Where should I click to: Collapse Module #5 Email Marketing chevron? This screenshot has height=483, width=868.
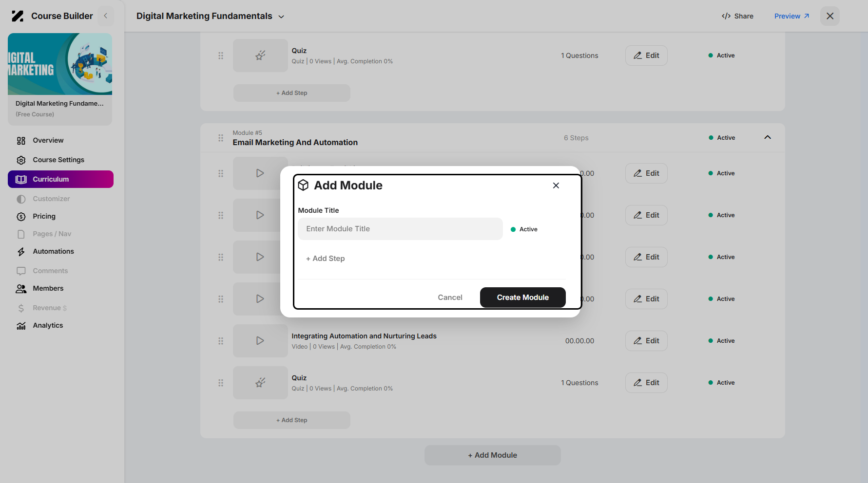[x=768, y=137]
